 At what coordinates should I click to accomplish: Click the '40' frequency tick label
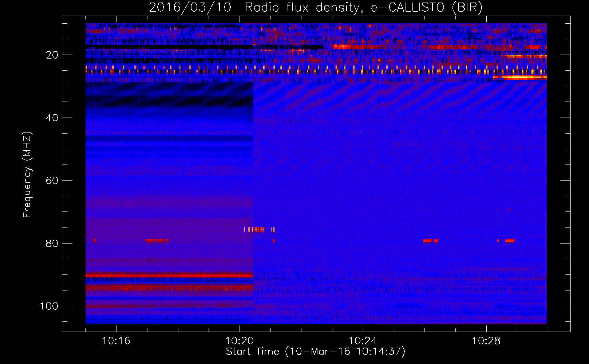[52, 118]
